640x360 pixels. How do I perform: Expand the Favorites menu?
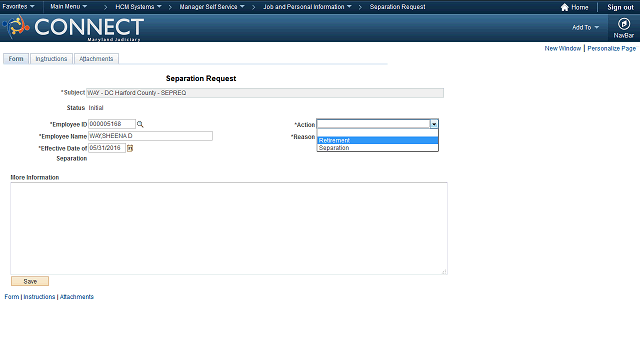(x=18, y=7)
